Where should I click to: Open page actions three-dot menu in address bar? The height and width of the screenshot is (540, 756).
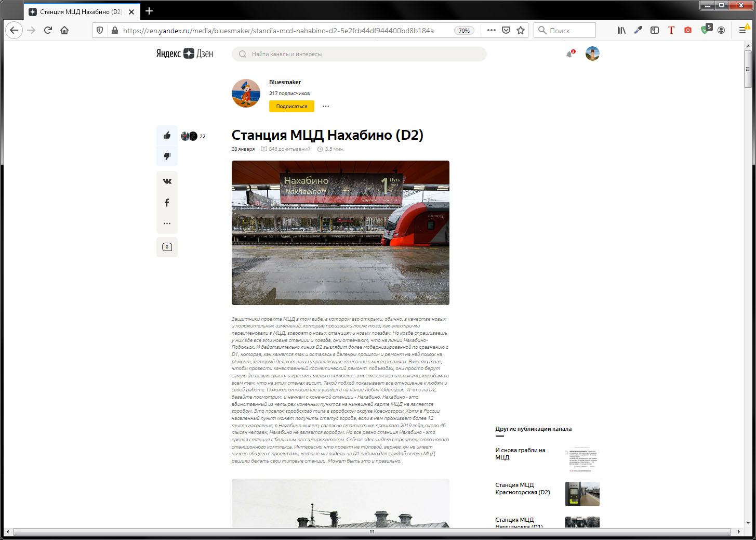tap(492, 30)
